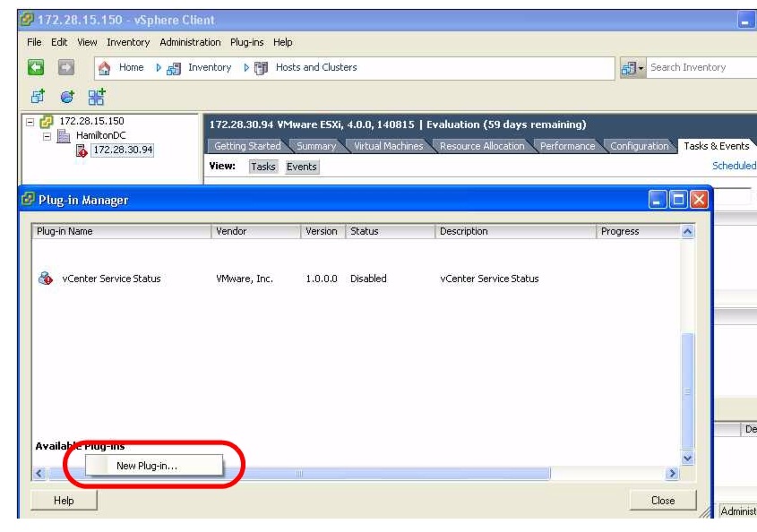The height and width of the screenshot is (532, 757).
Task: Click the host alert icon for 172.28.30.94
Action: coord(82,150)
